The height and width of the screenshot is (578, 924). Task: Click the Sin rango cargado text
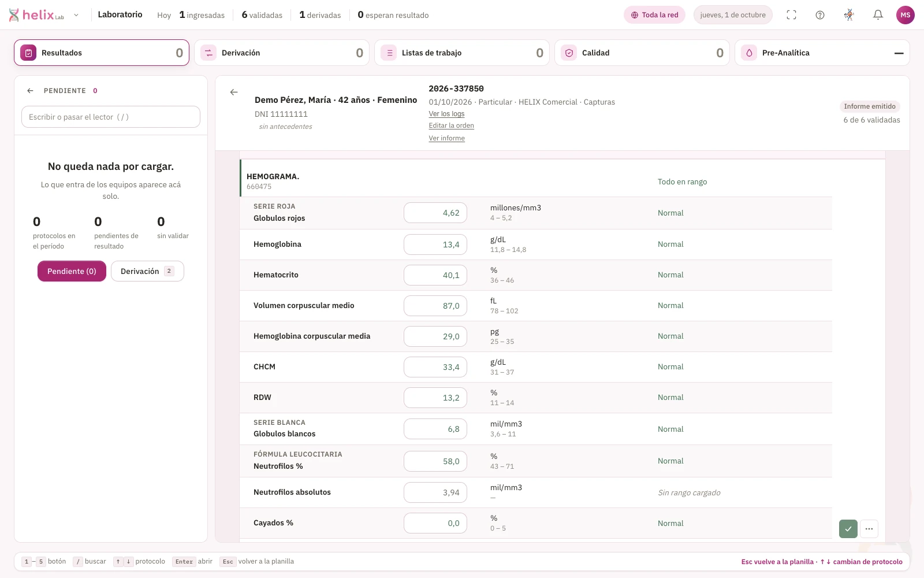[689, 492]
